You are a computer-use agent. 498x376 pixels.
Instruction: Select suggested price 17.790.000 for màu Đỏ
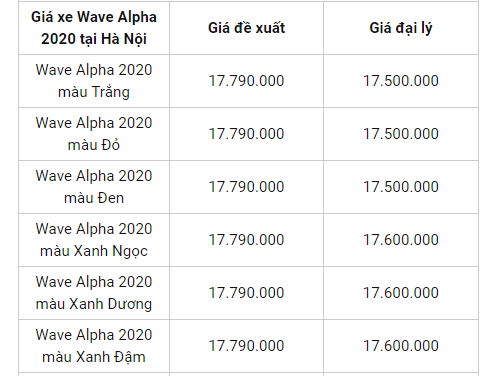246,134
